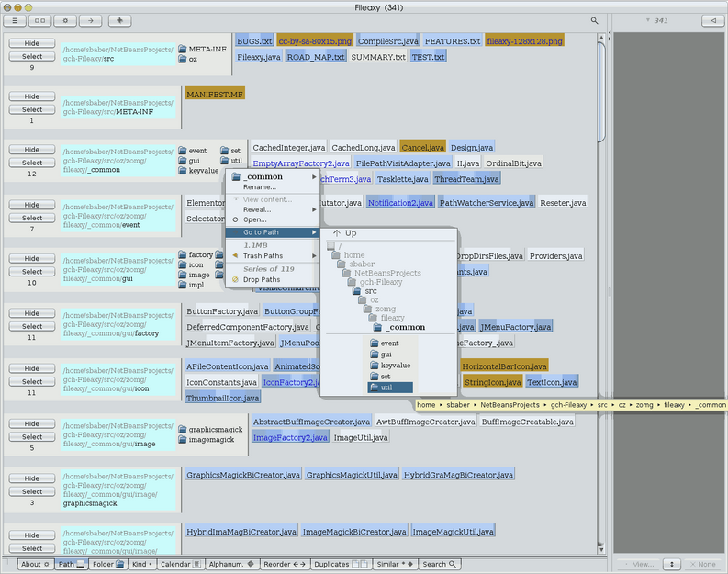728x574 pixels.
Task: Select keyvalue subfolder in path popup
Action: pyautogui.click(x=390, y=365)
